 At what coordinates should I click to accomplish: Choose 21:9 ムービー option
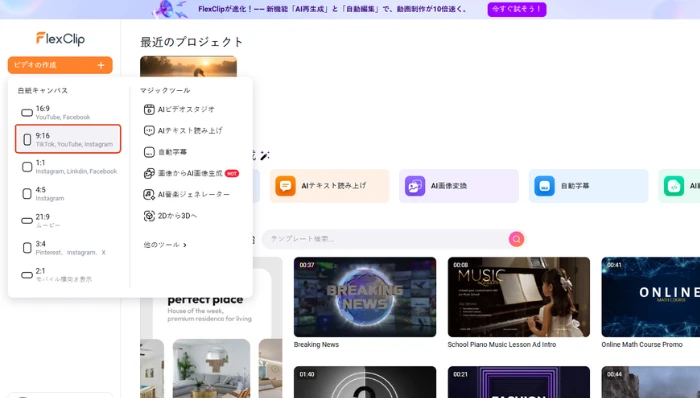tap(68, 221)
